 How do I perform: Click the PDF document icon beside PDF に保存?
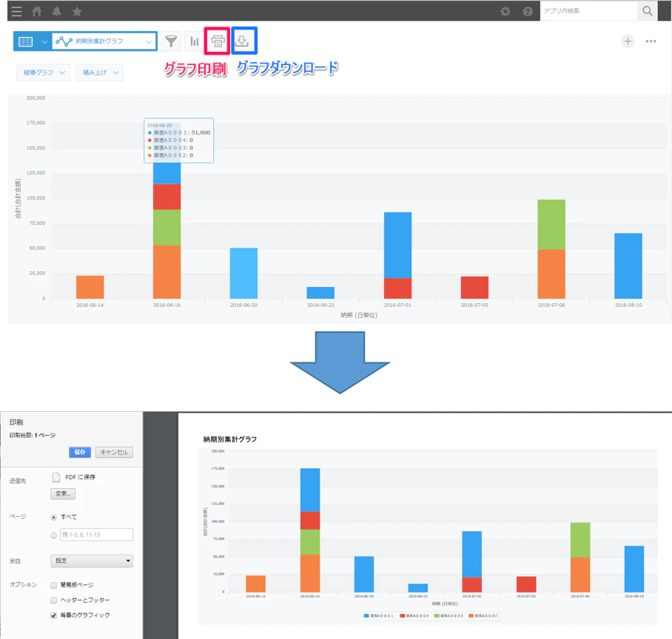56,477
